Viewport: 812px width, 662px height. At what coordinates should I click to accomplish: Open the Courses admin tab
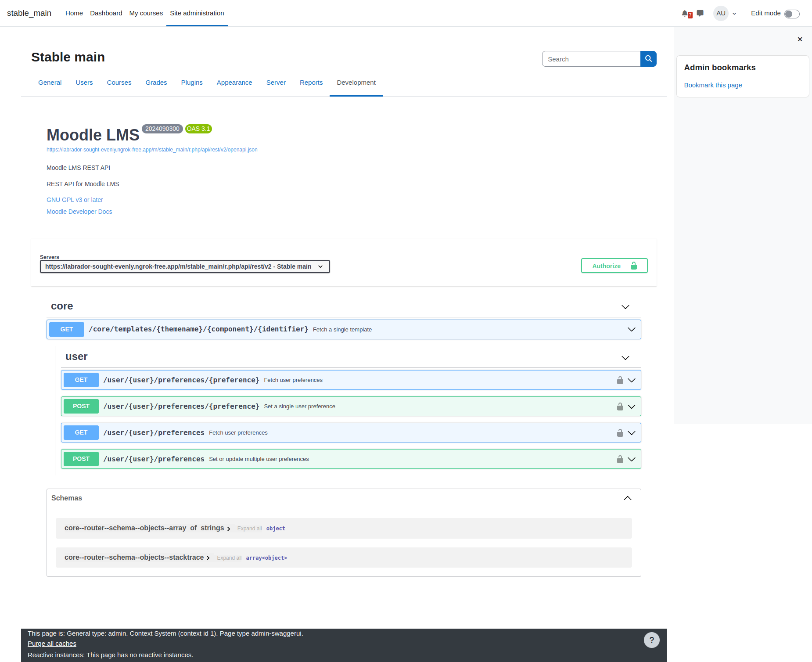[119, 83]
